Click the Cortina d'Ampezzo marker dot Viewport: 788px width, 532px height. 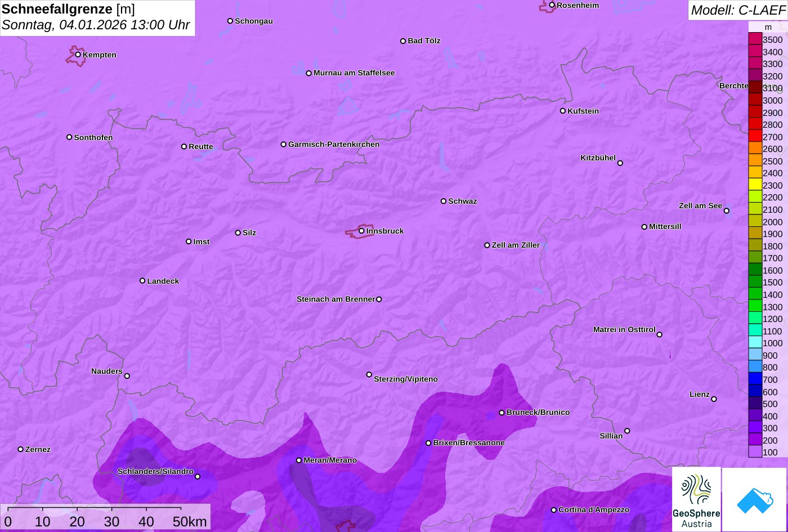coord(554,510)
